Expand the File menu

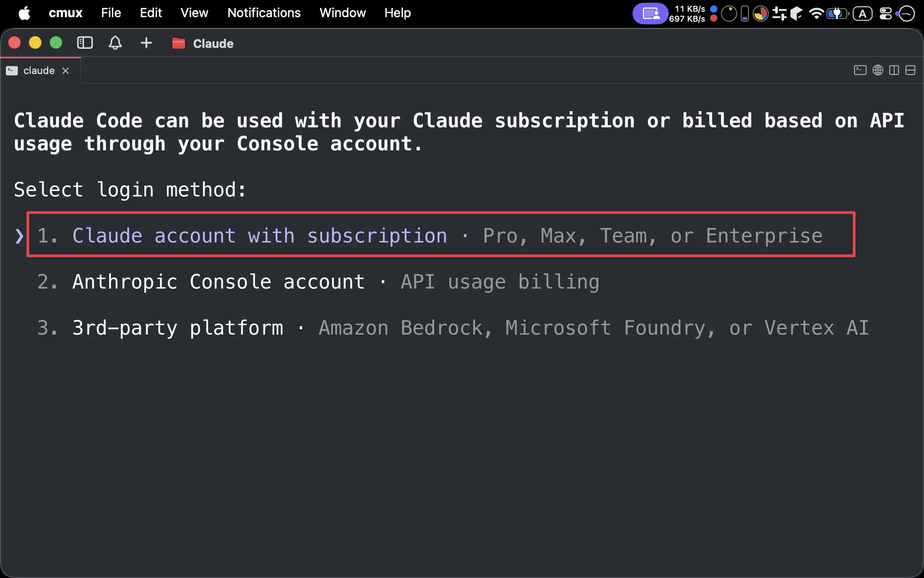[111, 13]
